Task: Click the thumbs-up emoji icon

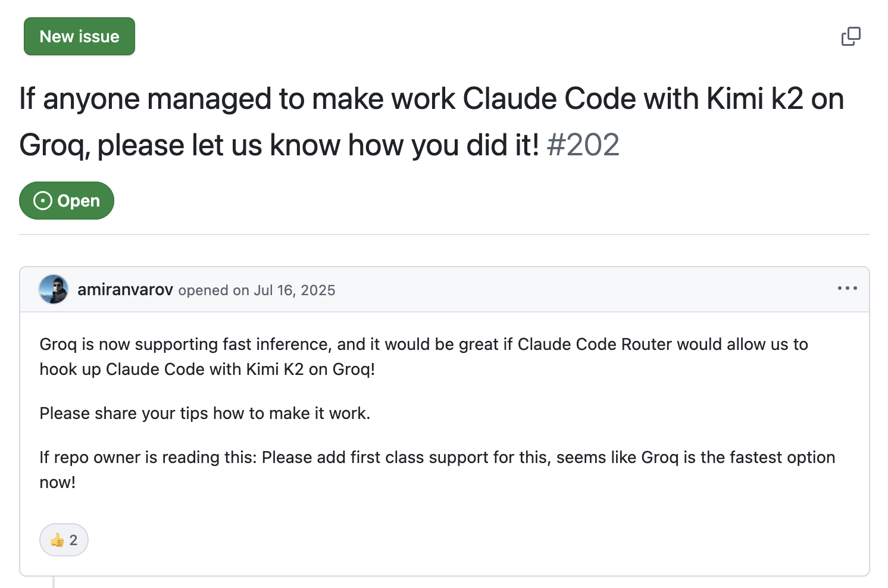Action: tap(57, 540)
